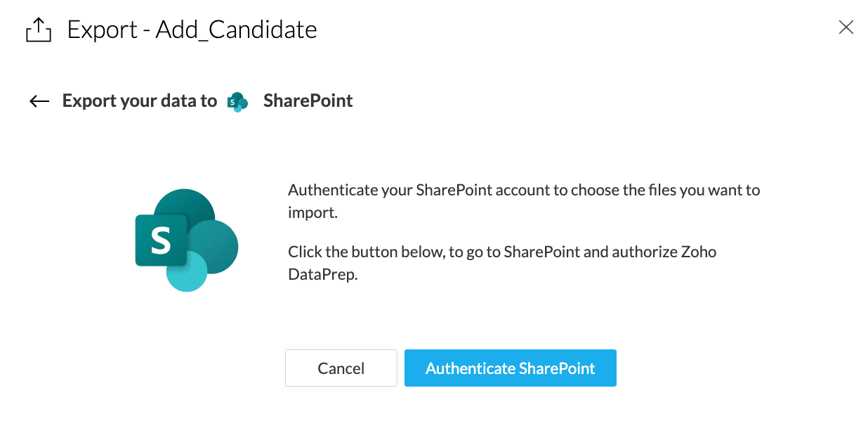Screen dimensions: 868x426
Task: Cancel the SharePoint export
Action: tap(341, 368)
